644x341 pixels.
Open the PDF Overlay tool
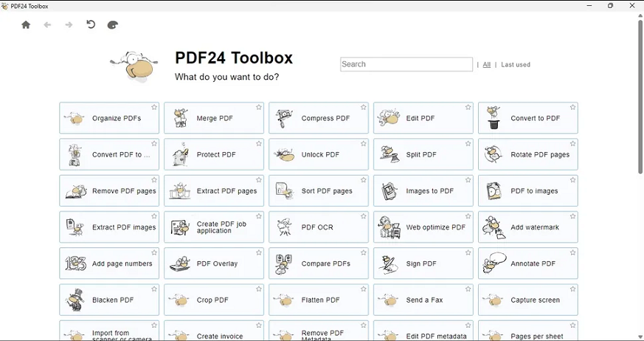point(214,263)
